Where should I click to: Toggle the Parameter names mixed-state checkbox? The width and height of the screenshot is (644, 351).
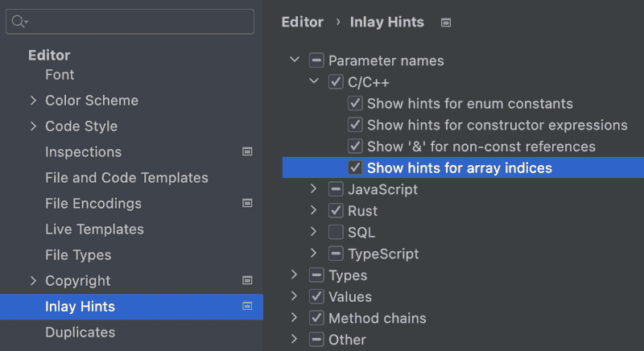click(x=316, y=60)
